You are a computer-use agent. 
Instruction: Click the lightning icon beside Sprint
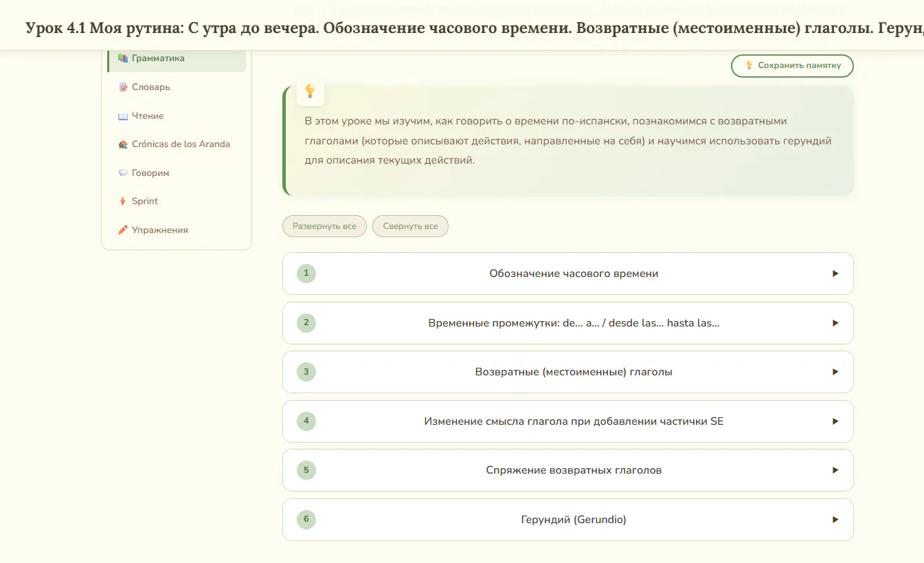point(123,201)
